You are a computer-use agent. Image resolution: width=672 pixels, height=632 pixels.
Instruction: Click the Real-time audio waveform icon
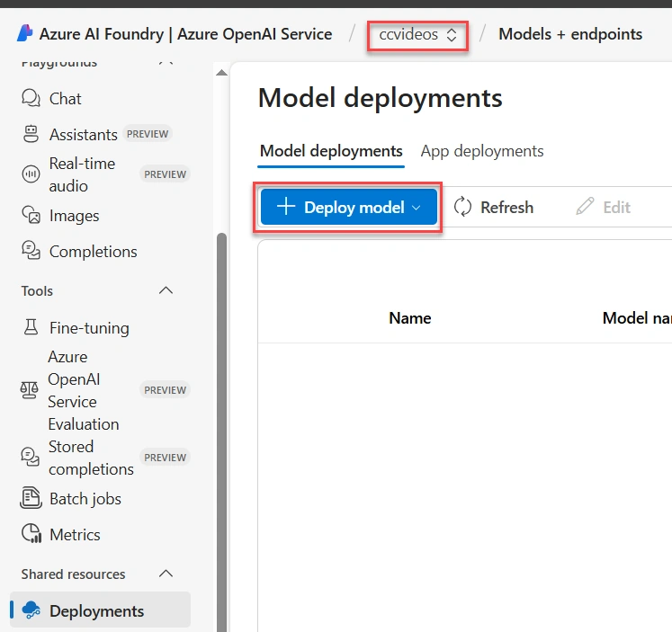pyautogui.click(x=31, y=174)
